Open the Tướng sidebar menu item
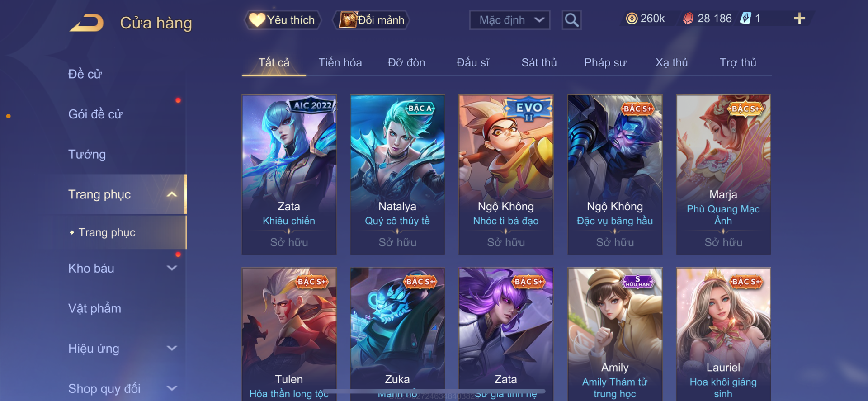 (87, 154)
